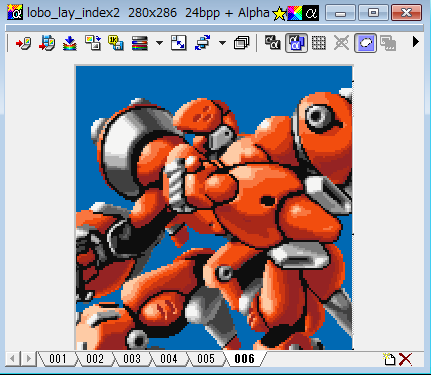Close the lobo_lay_index2 window
The image size is (431, 375).
[x=406, y=13]
